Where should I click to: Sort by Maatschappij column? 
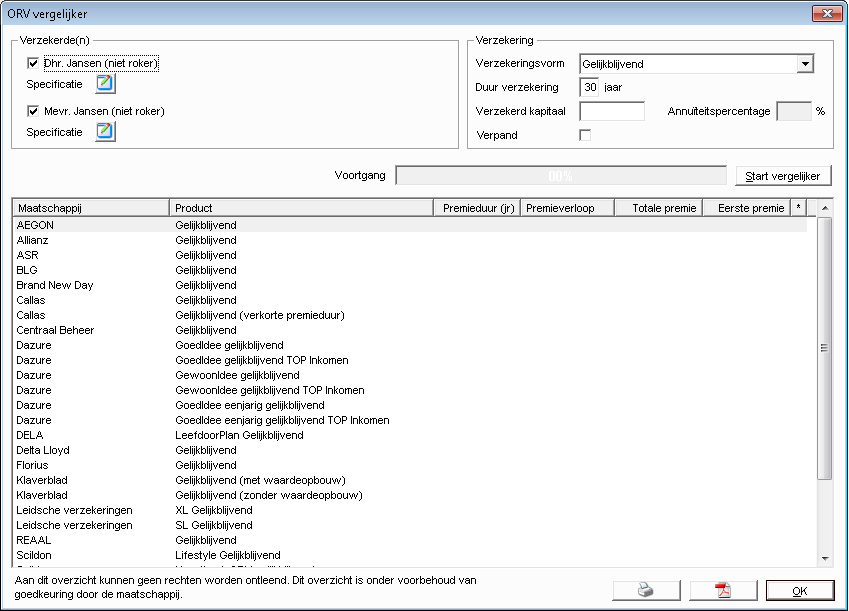pos(90,208)
